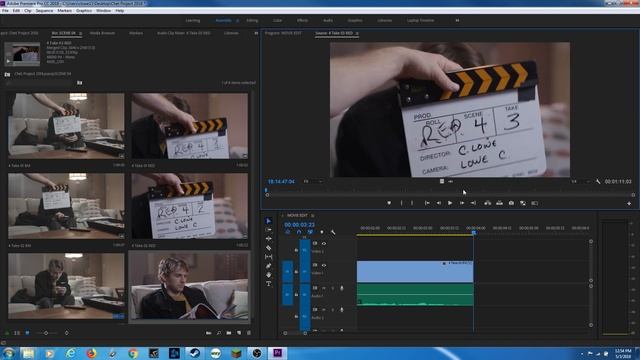Select the Selection tool in the timeline toolbar

(x=268, y=221)
